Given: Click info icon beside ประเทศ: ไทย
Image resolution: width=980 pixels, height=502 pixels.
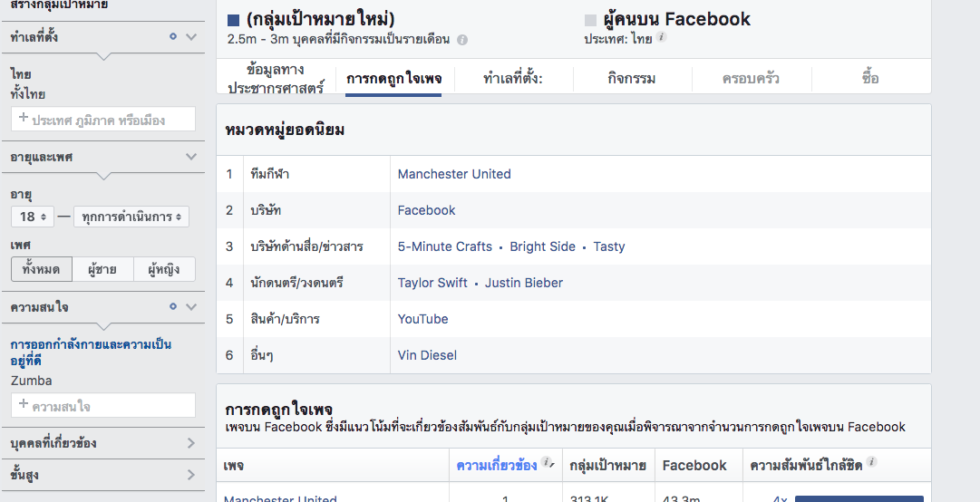Looking at the screenshot, I should (661, 37).
